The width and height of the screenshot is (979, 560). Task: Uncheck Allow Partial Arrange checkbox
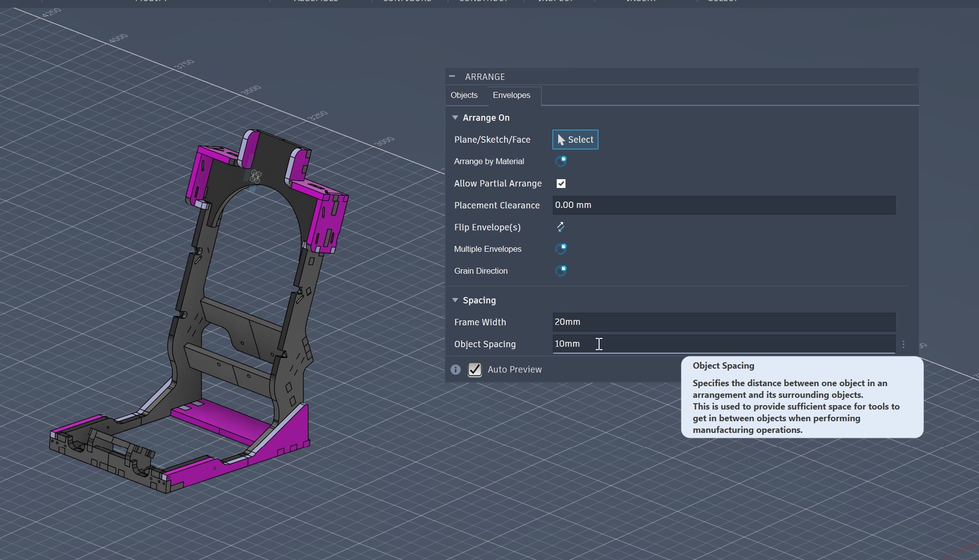561,184
